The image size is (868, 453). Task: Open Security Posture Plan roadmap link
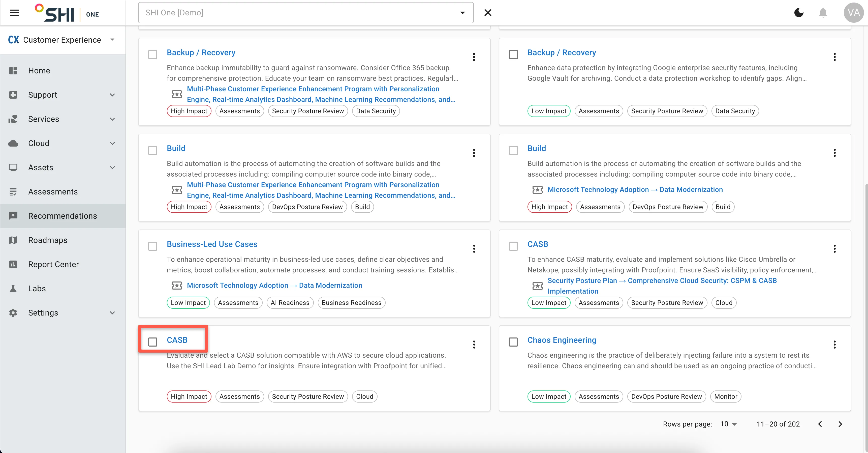coord(662,286)
